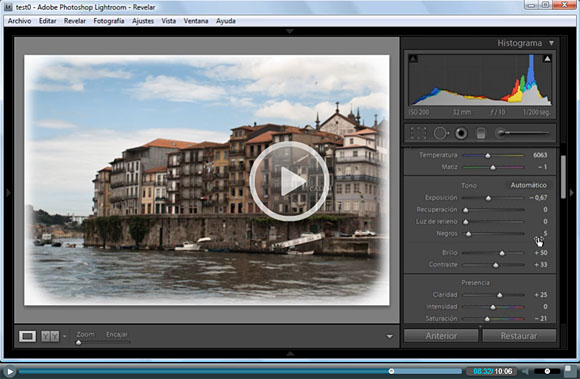Image resolution: width=580 pixels, height=379 pixels.
Task: Click the video progress seek bar handle
Action: click(x=391, y=371)
